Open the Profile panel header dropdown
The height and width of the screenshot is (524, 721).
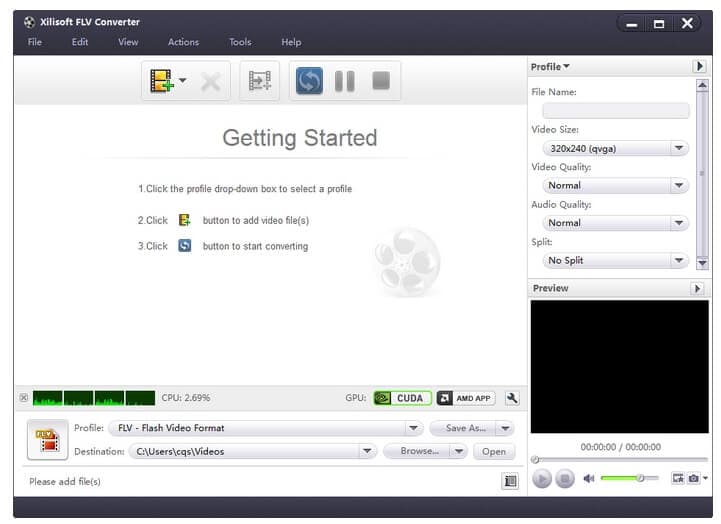tap(550, 67)
